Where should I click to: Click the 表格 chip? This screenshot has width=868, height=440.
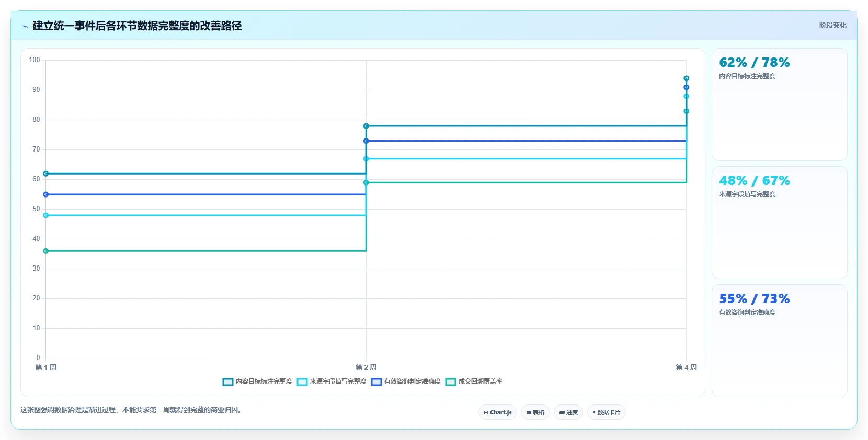535,412
